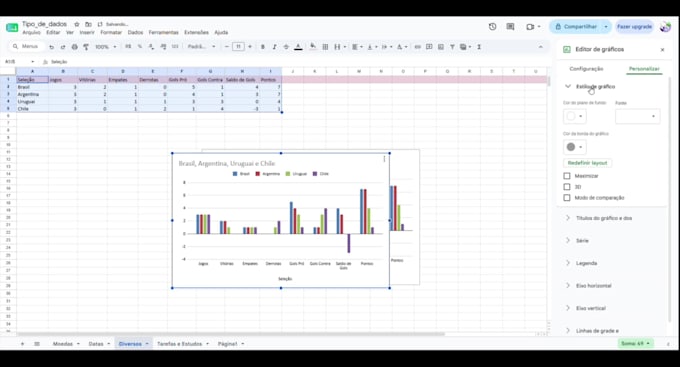Open the Arquivo menu

click(x=31, y=33)
